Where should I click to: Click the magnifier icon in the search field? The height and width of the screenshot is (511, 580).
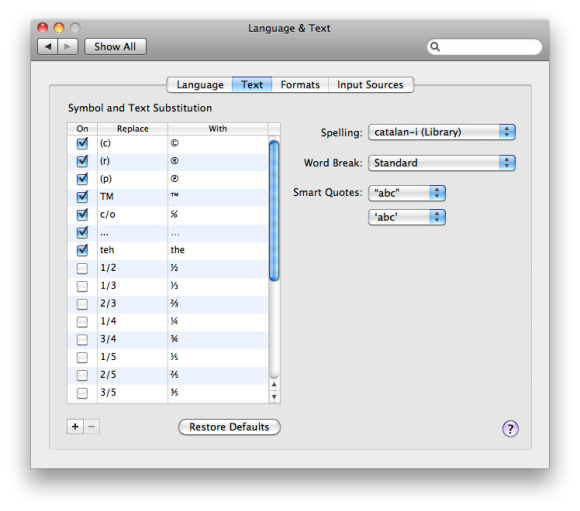tap(435, 47)
